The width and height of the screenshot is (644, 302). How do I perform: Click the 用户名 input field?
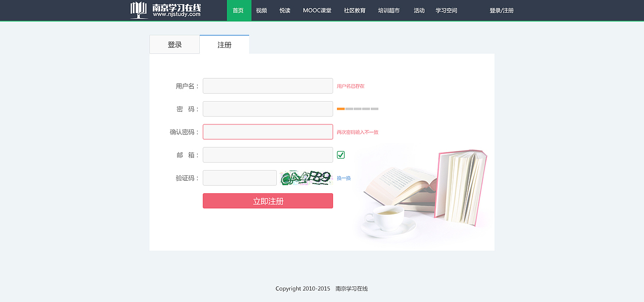pos(268,86)
